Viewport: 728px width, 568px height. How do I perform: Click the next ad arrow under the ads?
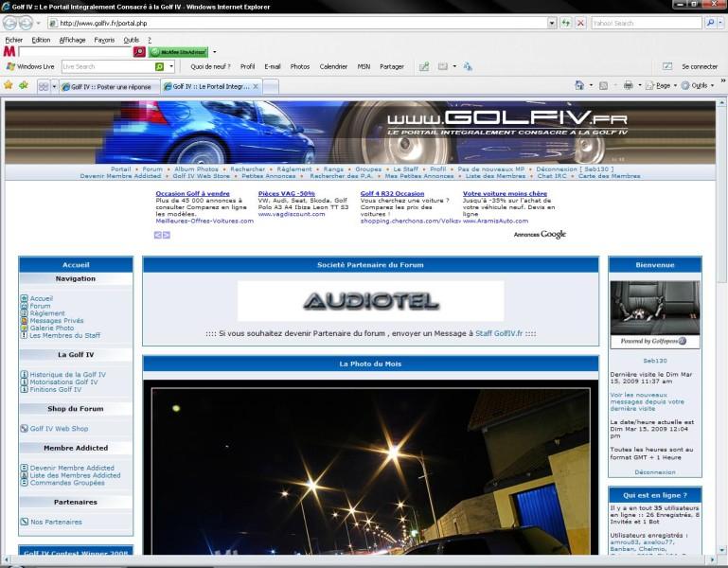(167, 235)
